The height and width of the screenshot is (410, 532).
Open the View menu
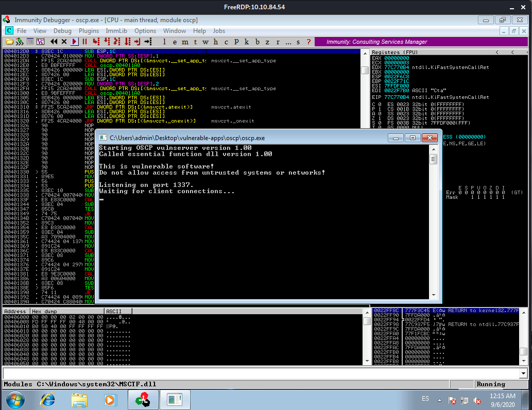point(40,31)
